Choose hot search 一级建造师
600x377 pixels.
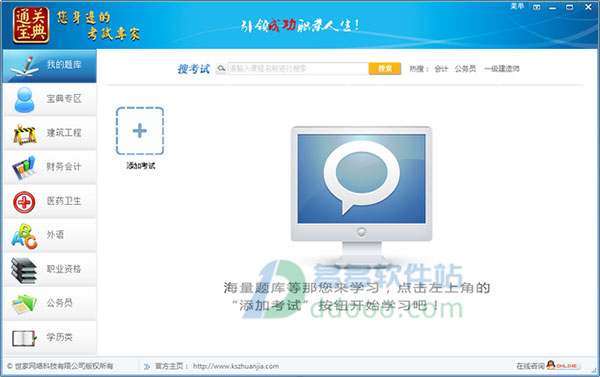(x=502, y=69)
